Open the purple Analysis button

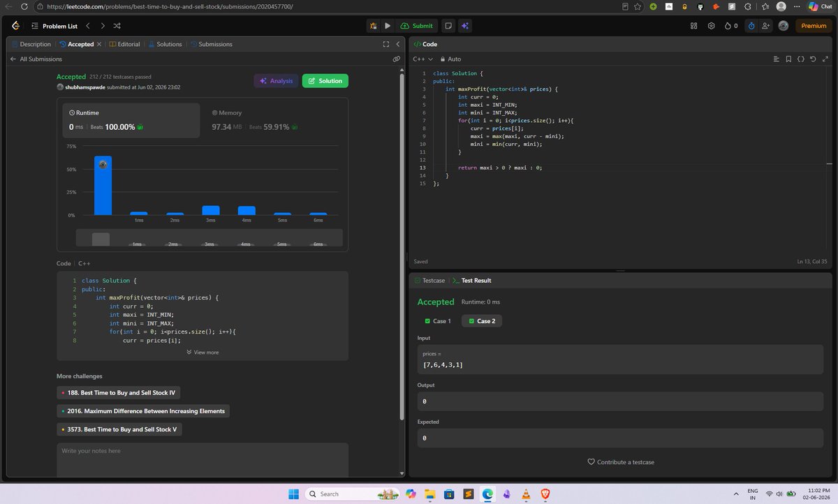[x=277, y=81]
